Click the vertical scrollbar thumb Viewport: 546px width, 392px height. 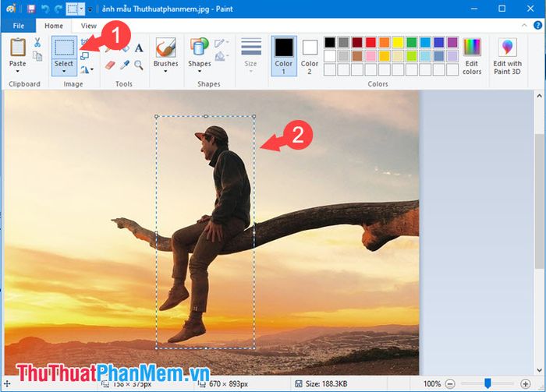(540, 202)
